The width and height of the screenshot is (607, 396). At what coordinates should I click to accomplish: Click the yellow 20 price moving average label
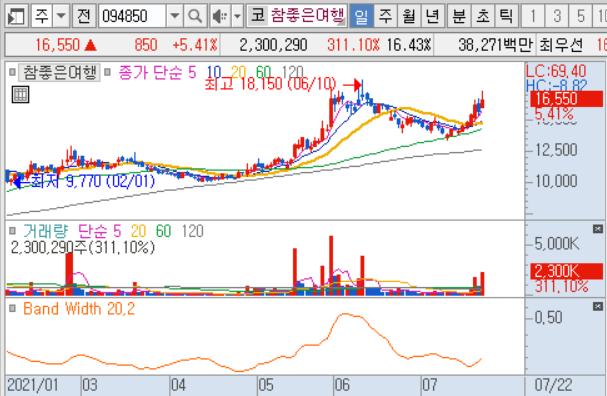238,72
